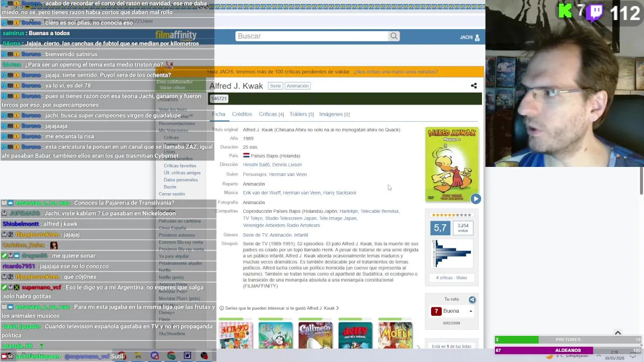This screenshot has height=362, width=644.
Task: Switch to the Tráilers [3] tab
Action: click(301, 114)
